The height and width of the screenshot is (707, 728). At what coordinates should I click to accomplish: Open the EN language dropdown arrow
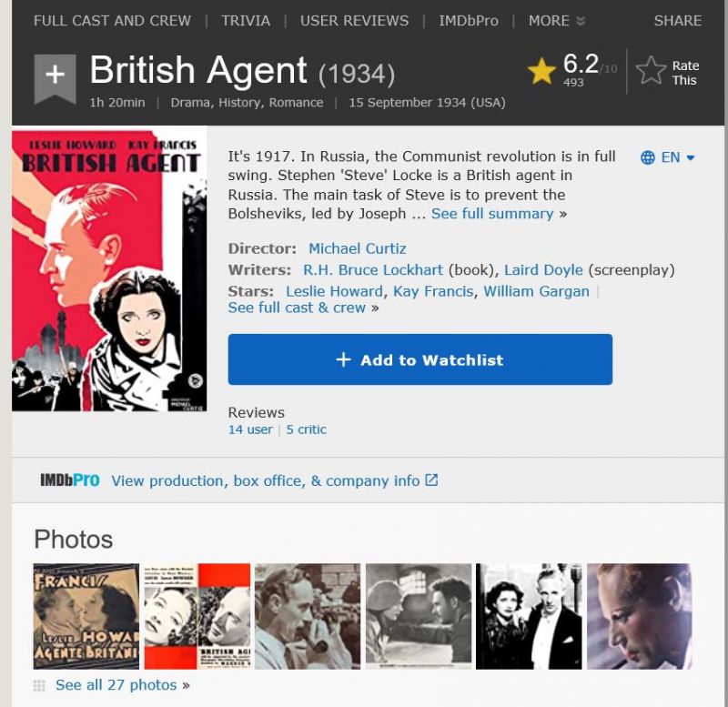691,157
